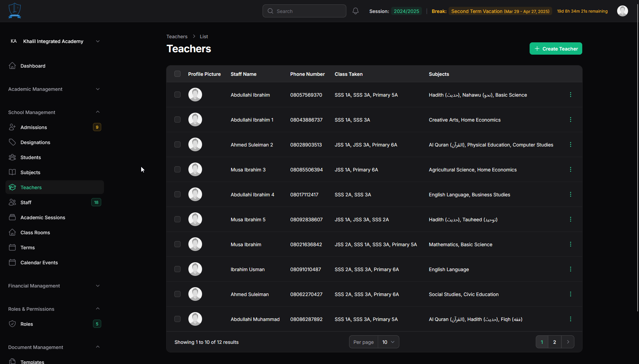Click the notification bell icon
639x364 pixels.
click(356, 11)
